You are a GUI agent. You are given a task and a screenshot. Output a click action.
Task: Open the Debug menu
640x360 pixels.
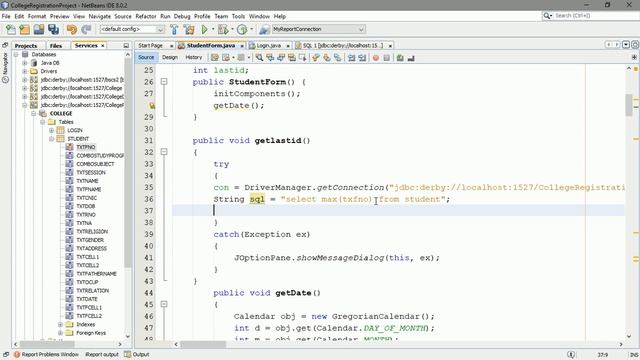[x=182, y=16]
